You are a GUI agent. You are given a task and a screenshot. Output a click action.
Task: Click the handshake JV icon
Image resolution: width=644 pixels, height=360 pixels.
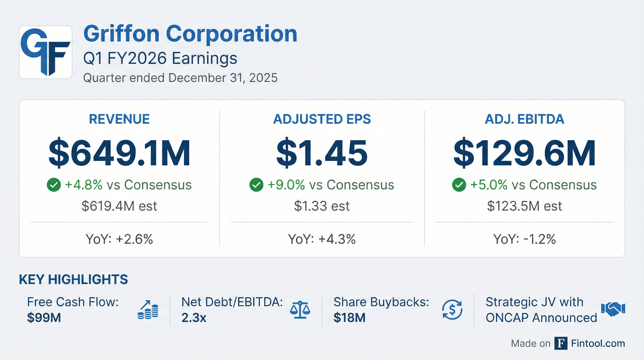click(x=613, y=309)
